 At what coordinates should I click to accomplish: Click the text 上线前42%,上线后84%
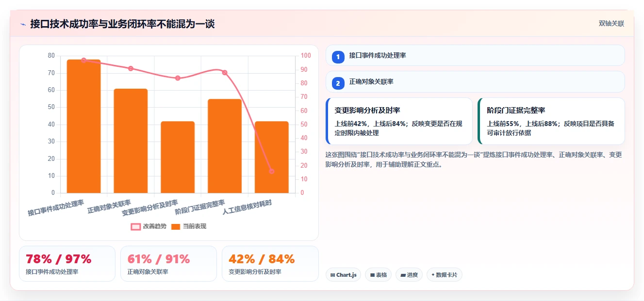point(370,124)
